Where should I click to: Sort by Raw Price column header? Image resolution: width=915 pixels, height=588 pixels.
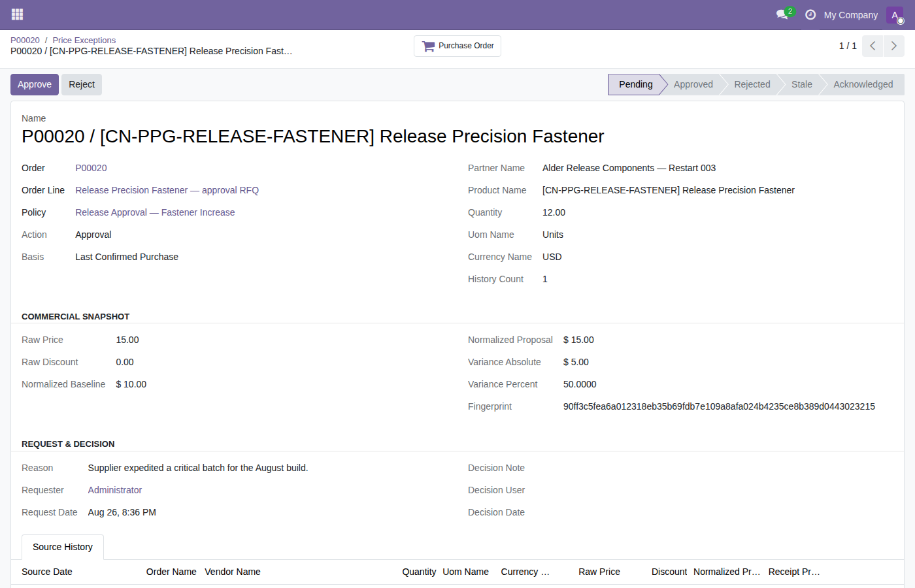point(599,572)
